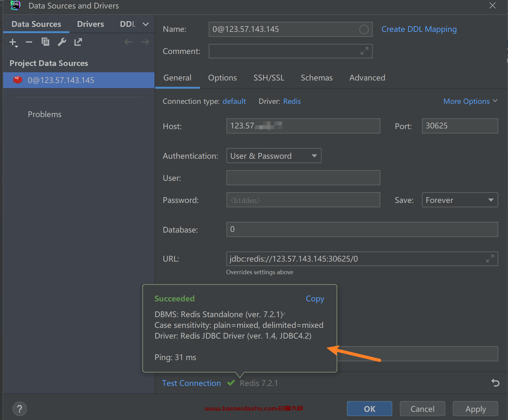
Task: Open the Advanced tab
Action: (367, 78)
